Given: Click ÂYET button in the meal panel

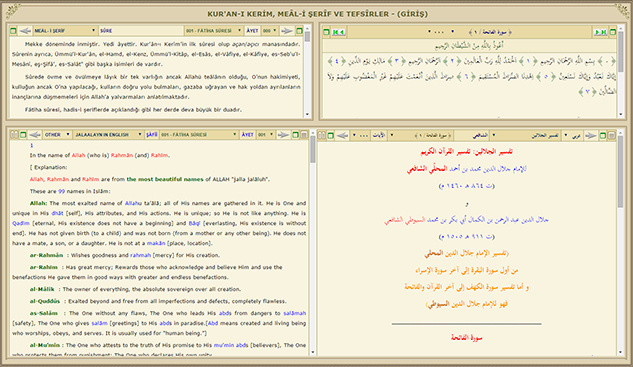Looking at the screenshot, I should click(x=252, y=31).
